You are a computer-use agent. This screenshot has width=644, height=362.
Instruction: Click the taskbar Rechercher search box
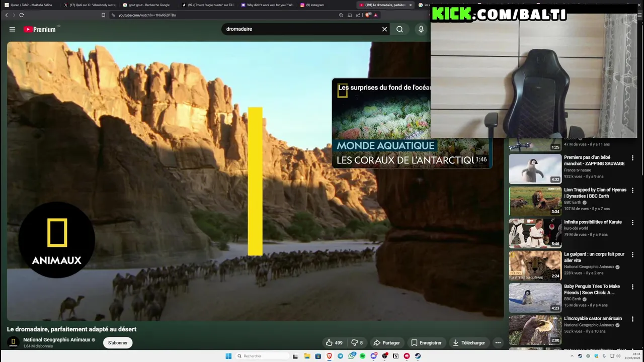(x=262, y=356)
